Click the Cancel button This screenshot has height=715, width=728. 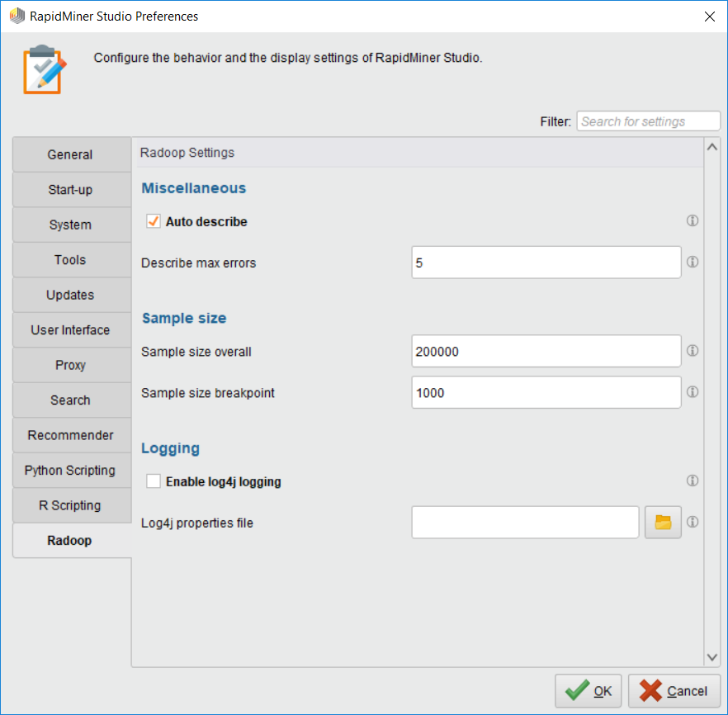click(674, 691)
